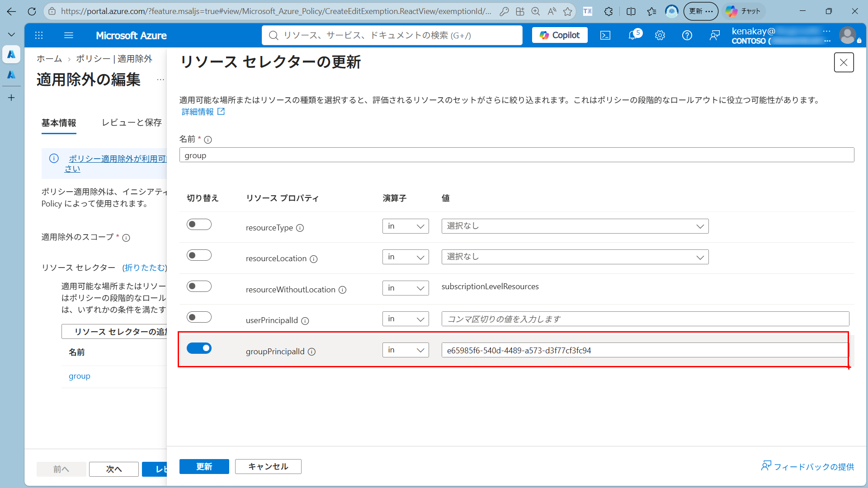Focus the 名前 input containing group
The width and height of the screenshot is (868, 488).
(517, 155)
